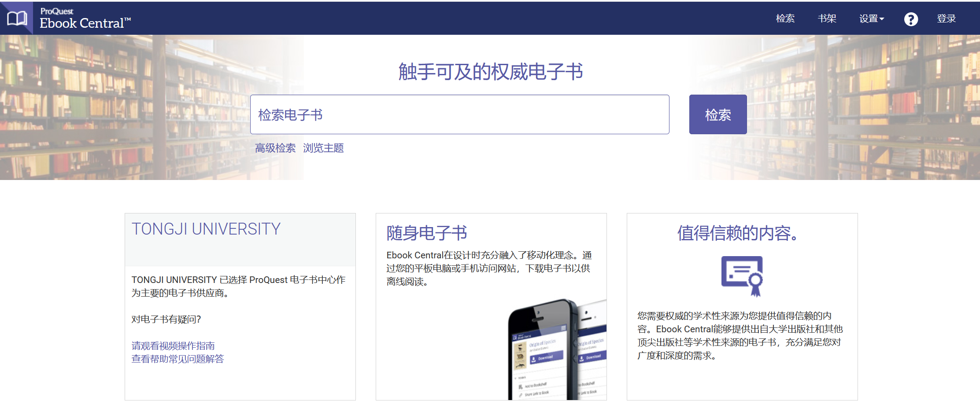The image size is (980, 404).
Task: Open 查看帮助常见问题解答 FAQ link
Action: click(x=178, y=359)
